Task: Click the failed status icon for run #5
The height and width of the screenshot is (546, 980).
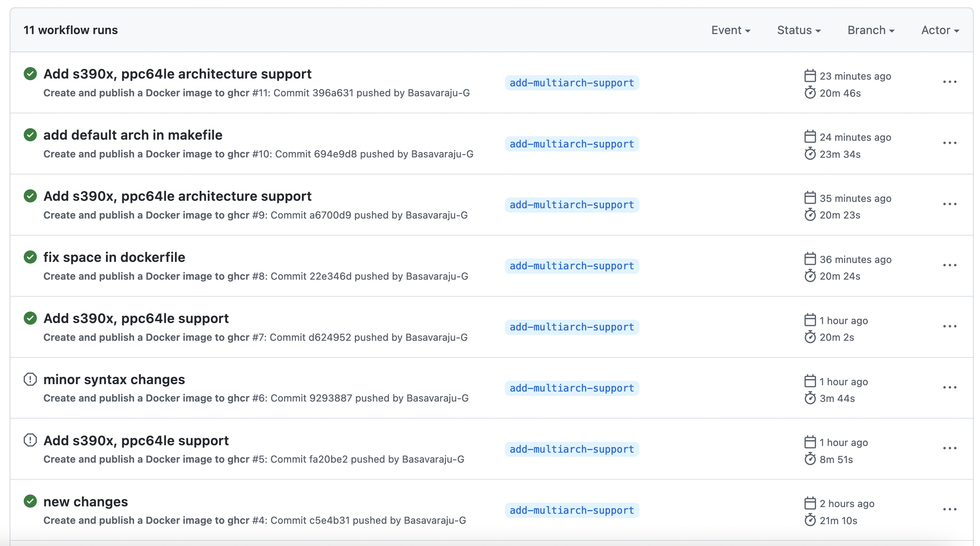Action: click(30, 440)
